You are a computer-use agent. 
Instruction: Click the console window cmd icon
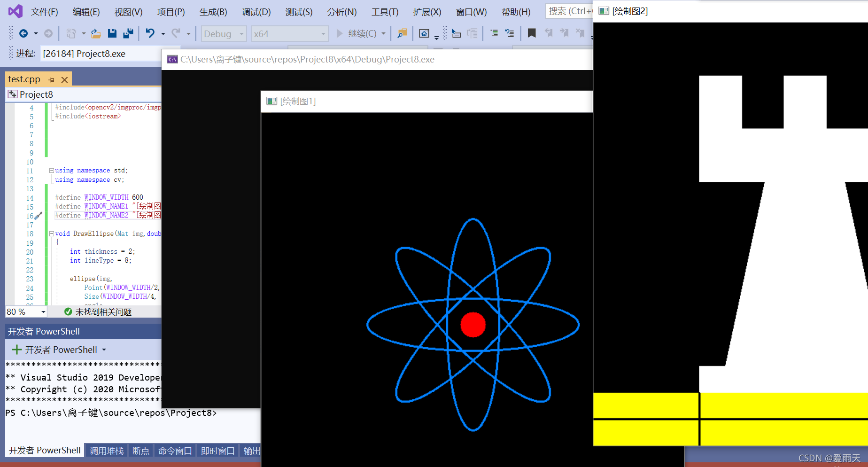tap(172, 59)
